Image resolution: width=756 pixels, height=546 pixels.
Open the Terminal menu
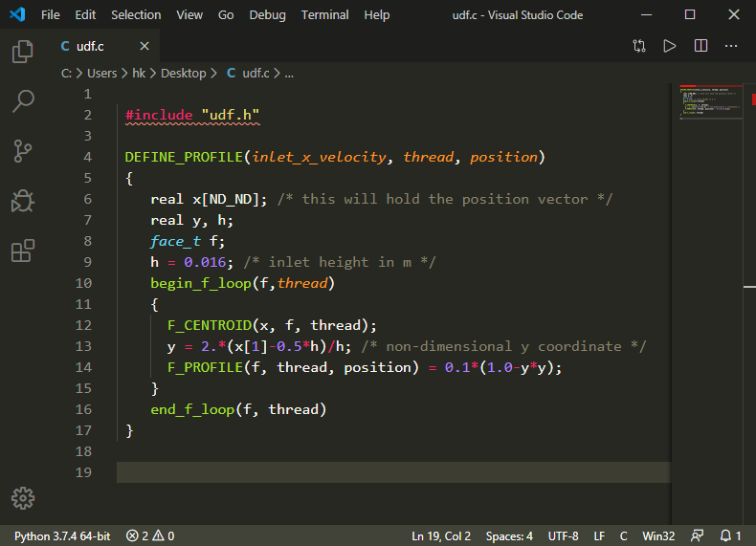(x=325, y=15)
